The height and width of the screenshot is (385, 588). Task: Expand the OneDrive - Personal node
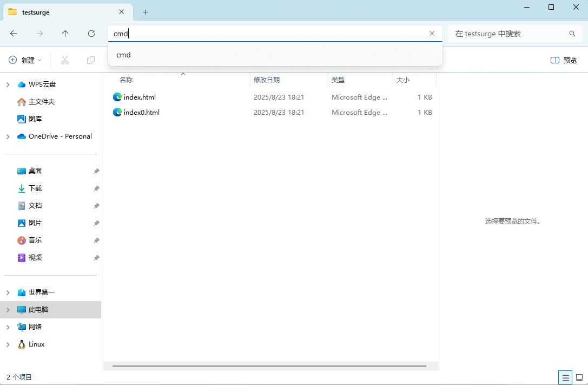pos(8,136)
